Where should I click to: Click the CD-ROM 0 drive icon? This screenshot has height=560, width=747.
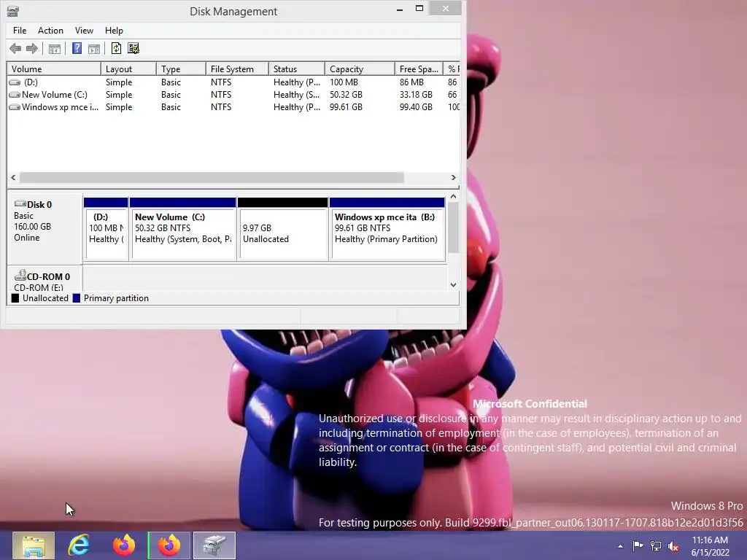tap(20, 275)
